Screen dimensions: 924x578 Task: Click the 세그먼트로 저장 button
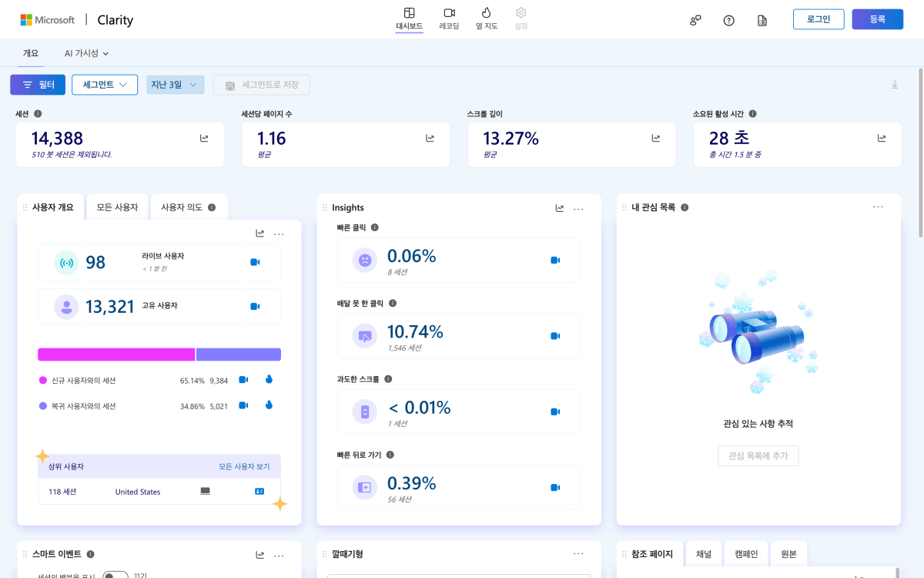point(262,85)
